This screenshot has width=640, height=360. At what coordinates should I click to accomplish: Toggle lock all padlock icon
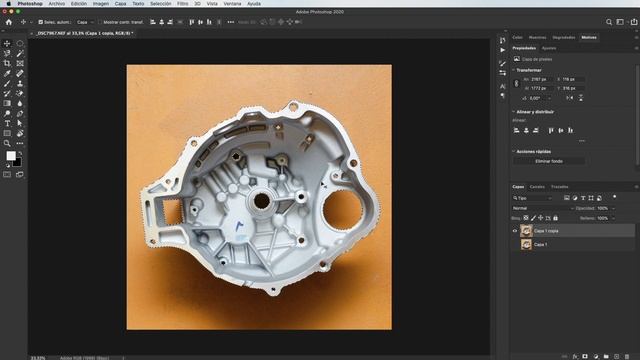pos(556,218)
